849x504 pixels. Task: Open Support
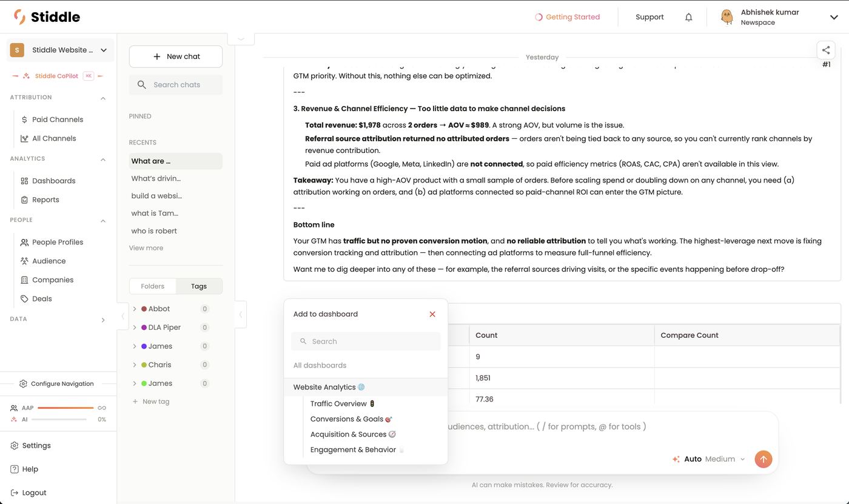649,17
